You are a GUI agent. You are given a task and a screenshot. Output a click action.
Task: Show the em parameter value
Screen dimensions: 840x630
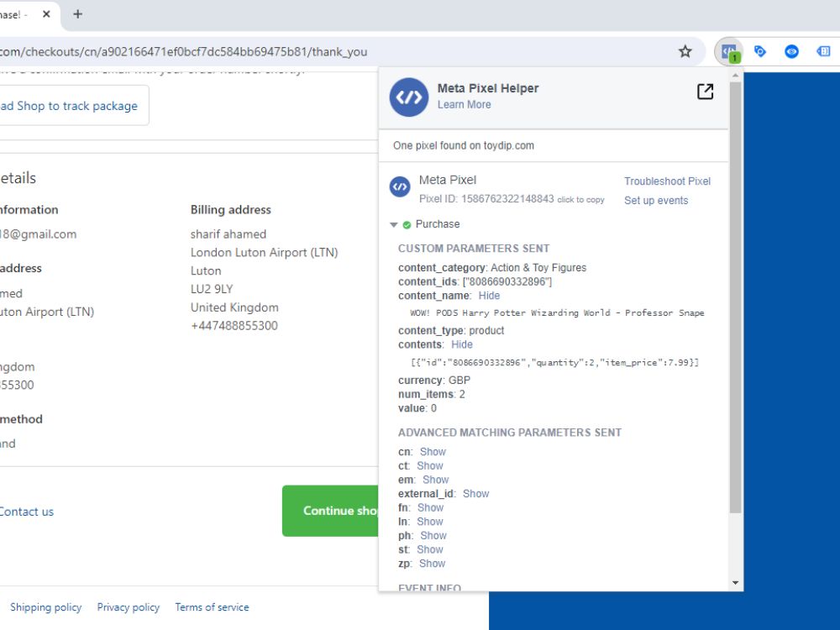point(435,480)
